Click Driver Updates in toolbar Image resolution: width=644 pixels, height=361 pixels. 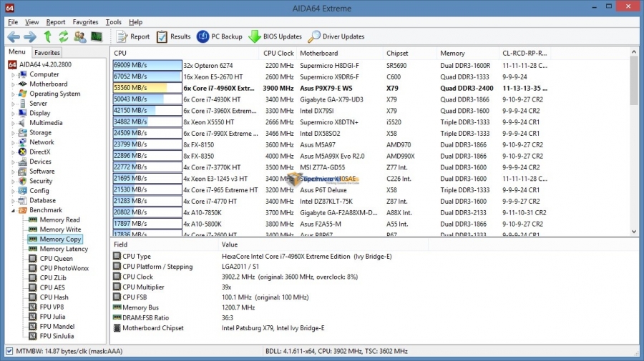point(336,36)
